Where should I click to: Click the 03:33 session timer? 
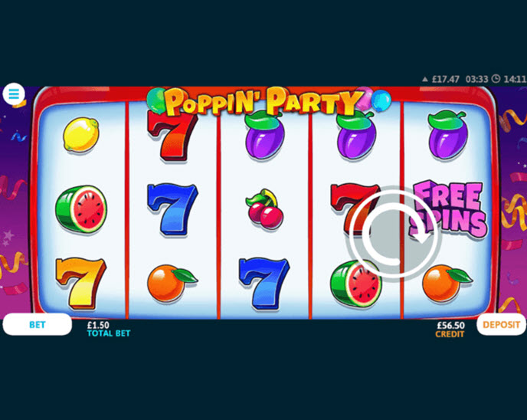coord(476,80)
